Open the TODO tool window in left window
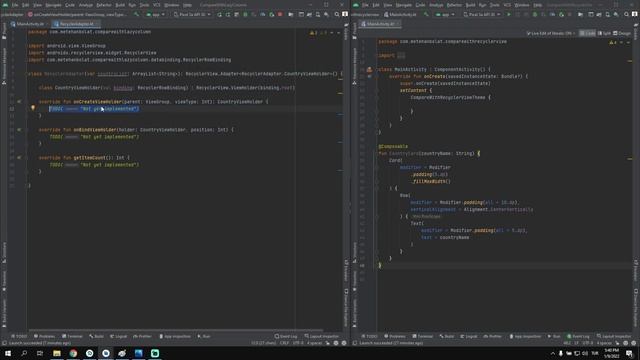 coord(19,336)
